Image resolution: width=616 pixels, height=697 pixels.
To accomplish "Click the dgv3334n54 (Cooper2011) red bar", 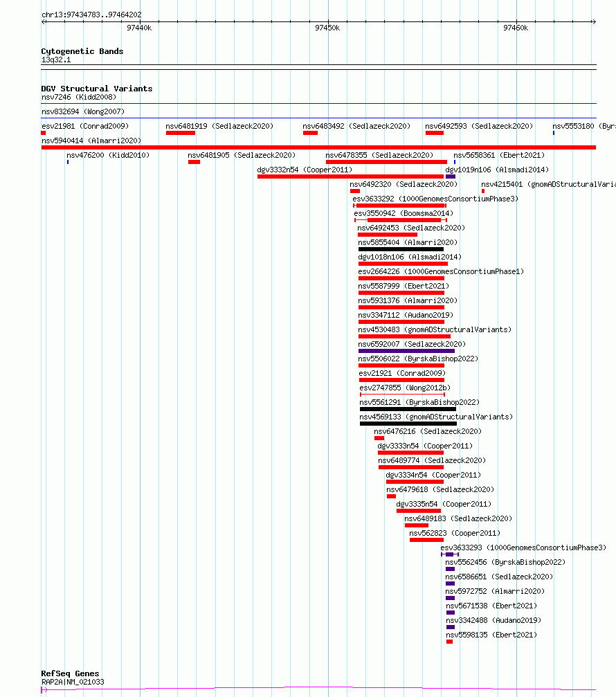I will [415, 482].
